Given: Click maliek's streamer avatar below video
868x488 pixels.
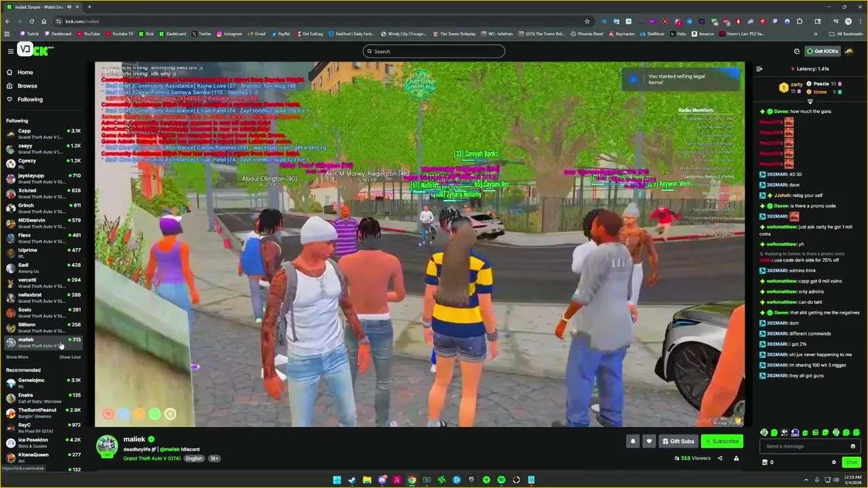Looking at the screenshot, I should click(x=107, y=446).
